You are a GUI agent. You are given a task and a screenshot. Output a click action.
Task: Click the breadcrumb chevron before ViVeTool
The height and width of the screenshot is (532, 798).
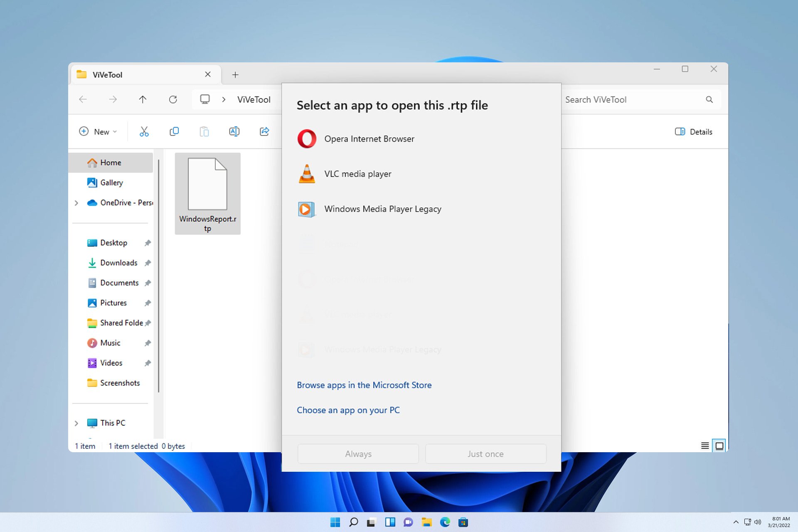pos(224,99)
